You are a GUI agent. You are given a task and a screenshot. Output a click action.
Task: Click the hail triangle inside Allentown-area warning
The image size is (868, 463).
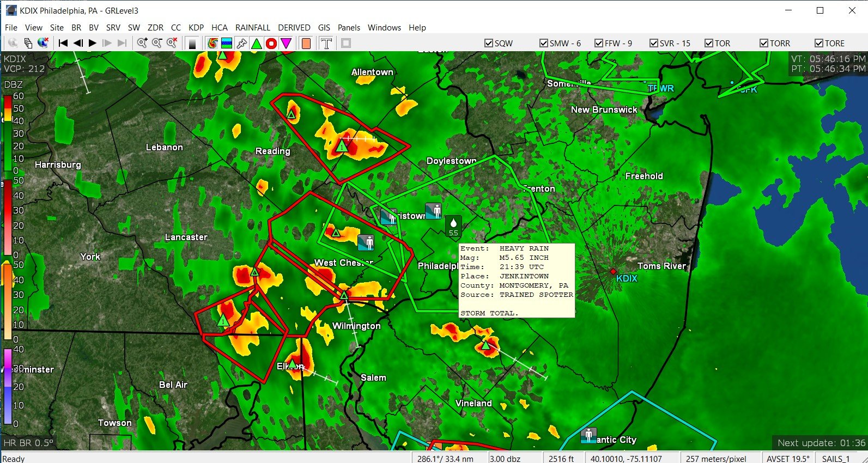tap(342, 146)
